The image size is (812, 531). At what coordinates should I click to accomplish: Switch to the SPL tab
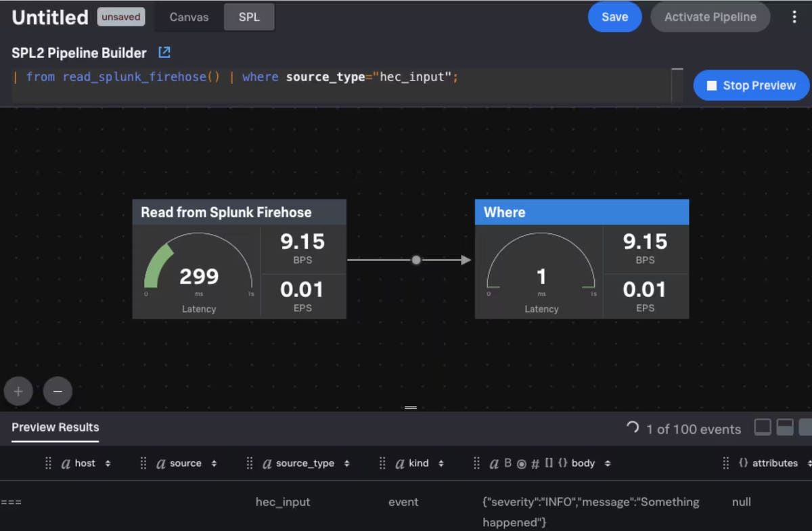[x=249, y=17]
